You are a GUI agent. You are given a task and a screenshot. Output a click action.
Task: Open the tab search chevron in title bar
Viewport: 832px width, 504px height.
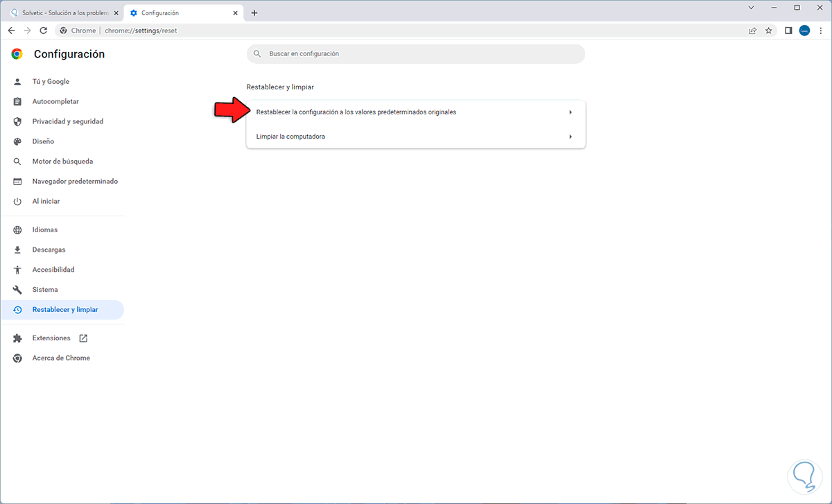(x=751, y=8)
